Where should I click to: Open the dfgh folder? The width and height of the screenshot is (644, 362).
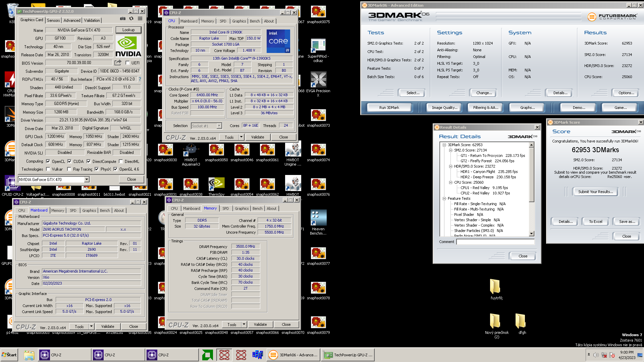(522, 324)
